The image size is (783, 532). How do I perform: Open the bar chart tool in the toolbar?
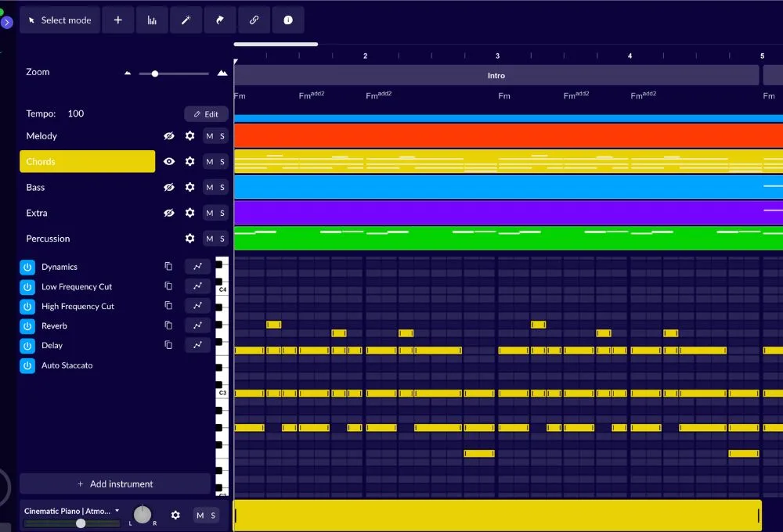(x=152, y=20)
